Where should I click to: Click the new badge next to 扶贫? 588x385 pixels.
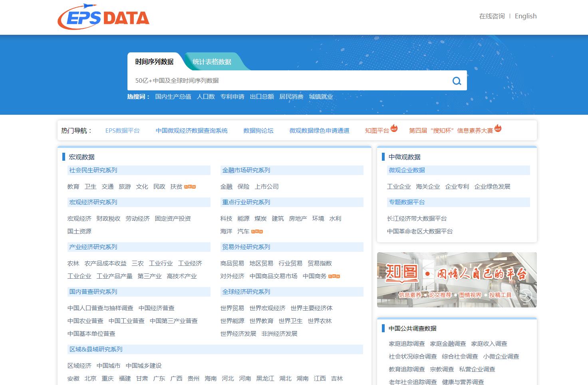pos(190,187)
